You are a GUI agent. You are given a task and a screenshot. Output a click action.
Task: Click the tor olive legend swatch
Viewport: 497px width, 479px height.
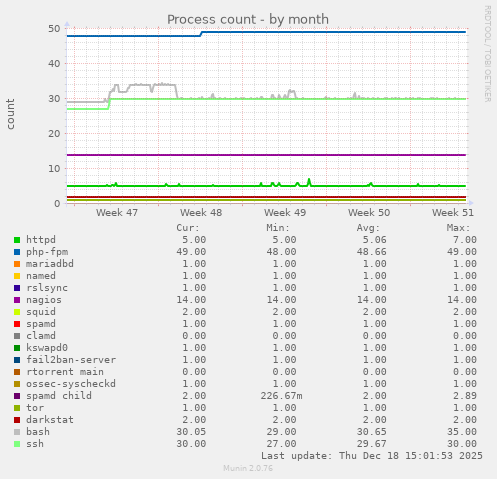click(17, 408)
